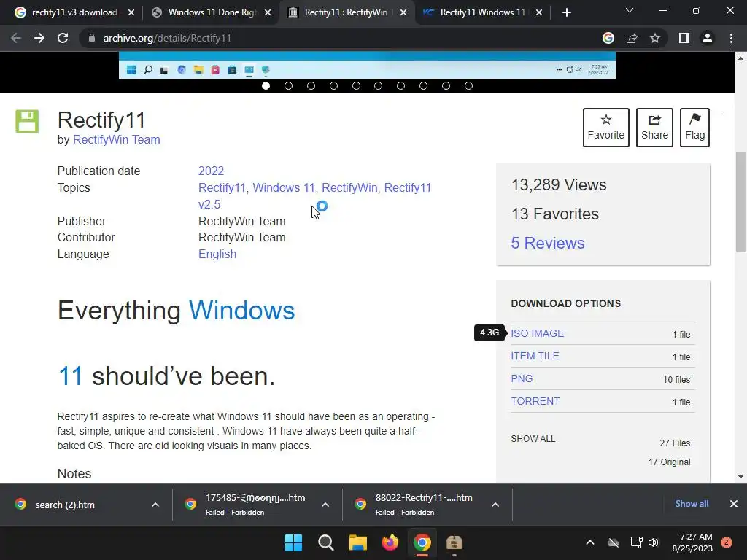
Task: Open File Explorer from taskbar
Action: (x=357, y=542)
